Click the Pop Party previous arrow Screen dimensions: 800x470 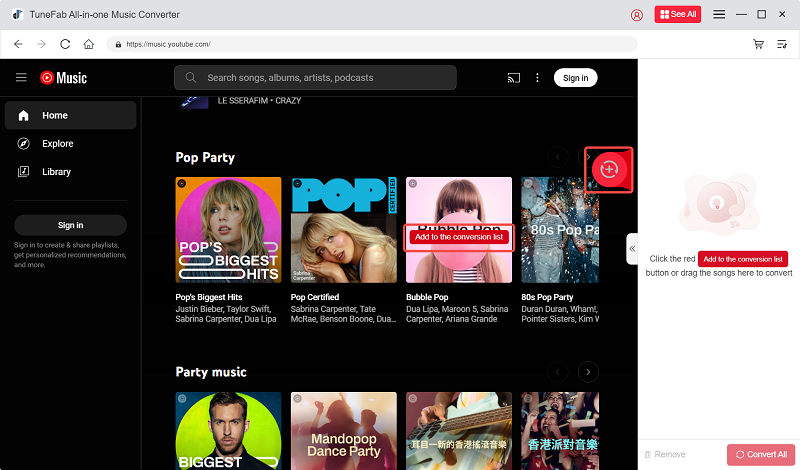click(x=558, y=157)
